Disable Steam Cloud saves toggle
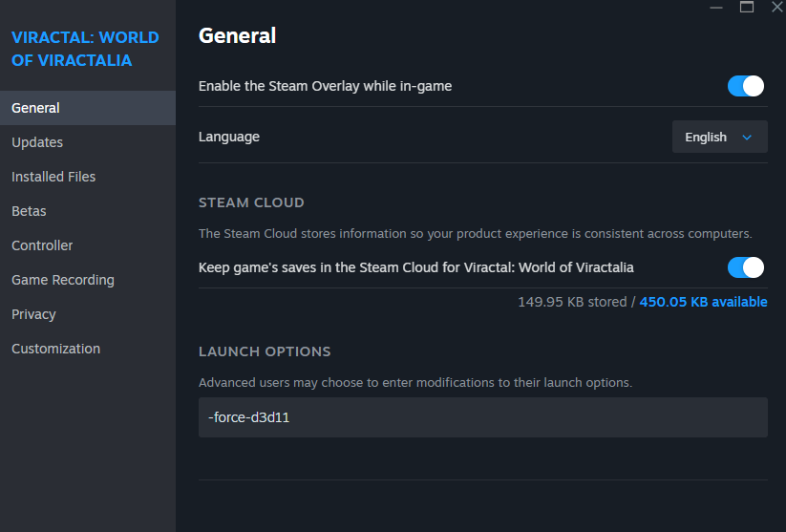 (746, 267)
